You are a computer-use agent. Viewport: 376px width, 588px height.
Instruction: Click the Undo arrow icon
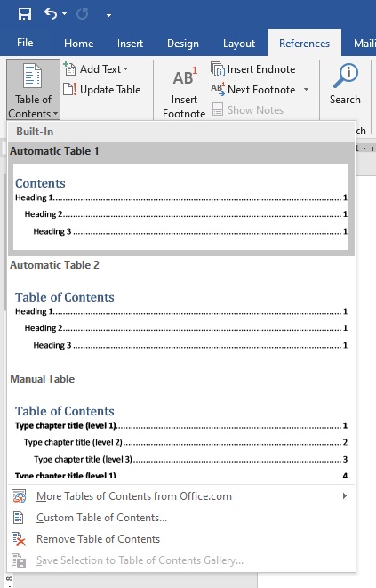51,14
